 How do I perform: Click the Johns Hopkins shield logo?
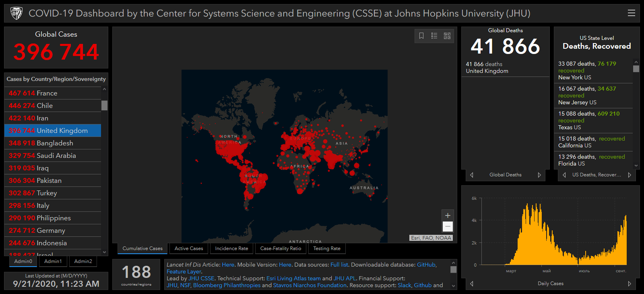click(17, 13)
